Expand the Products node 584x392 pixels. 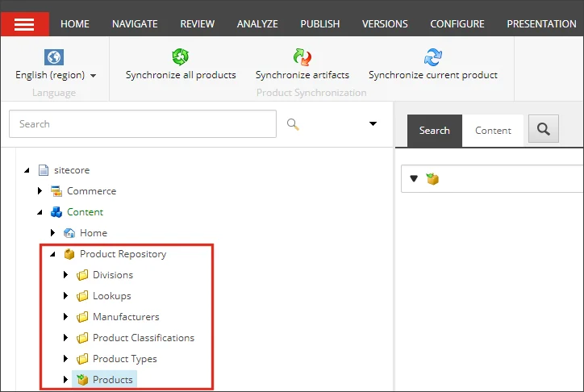(x=66, y=379)
